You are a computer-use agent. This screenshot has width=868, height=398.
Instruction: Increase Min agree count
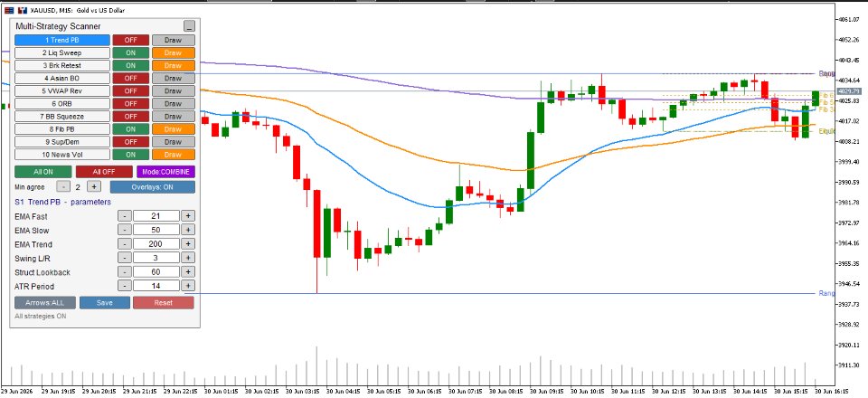[x=93, y=187]
